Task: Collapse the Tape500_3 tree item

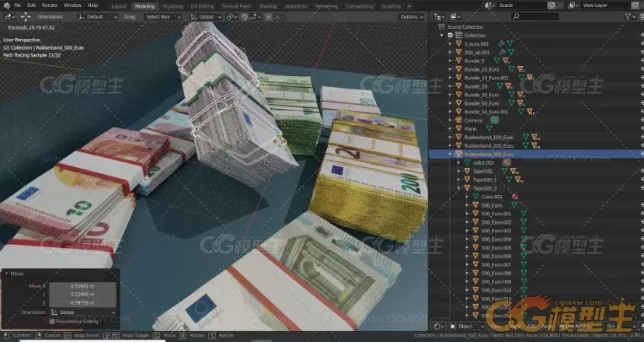Action: click(459, 188)
